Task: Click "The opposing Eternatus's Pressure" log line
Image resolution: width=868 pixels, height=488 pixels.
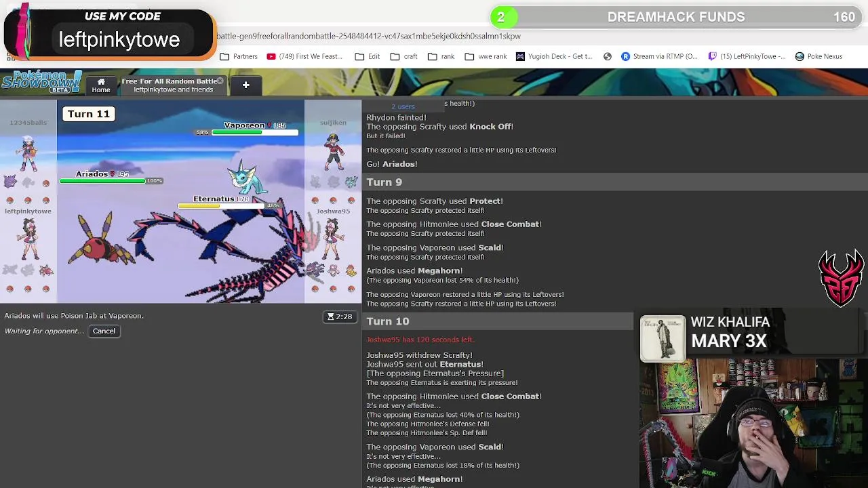Action: [435, 373]
